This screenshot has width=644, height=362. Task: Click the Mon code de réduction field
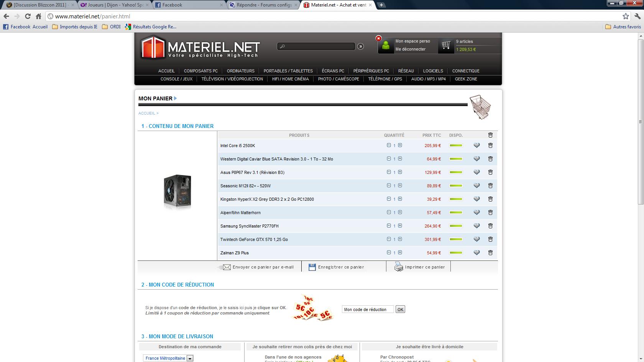367,310
